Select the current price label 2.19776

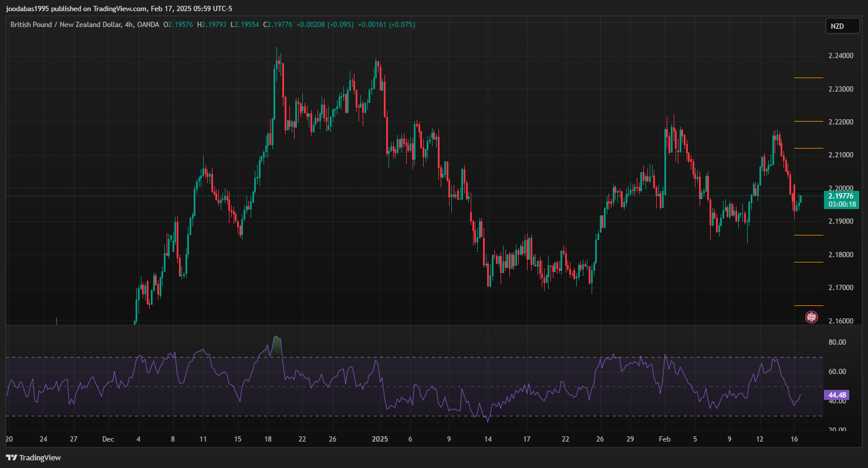click(842, 196)
